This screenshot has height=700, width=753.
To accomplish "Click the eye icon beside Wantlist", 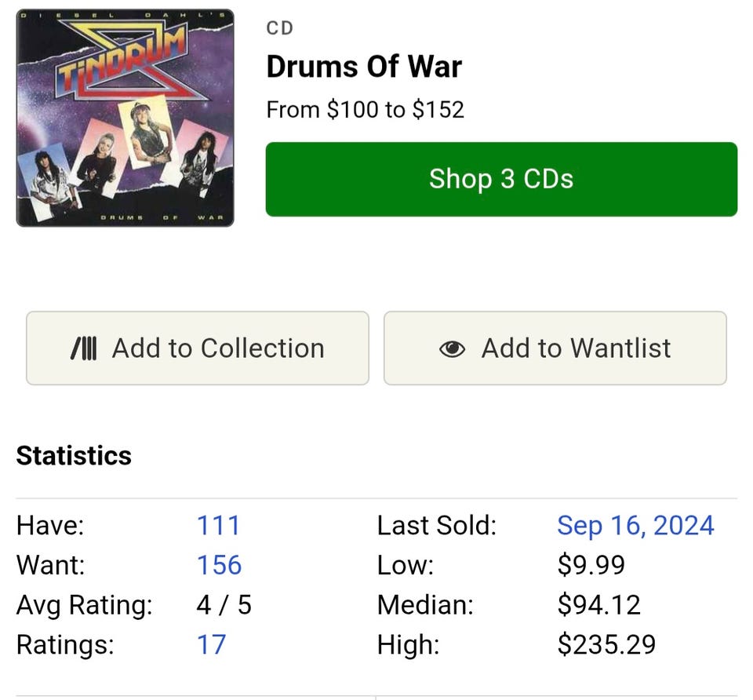I will [x=452, y=349].
